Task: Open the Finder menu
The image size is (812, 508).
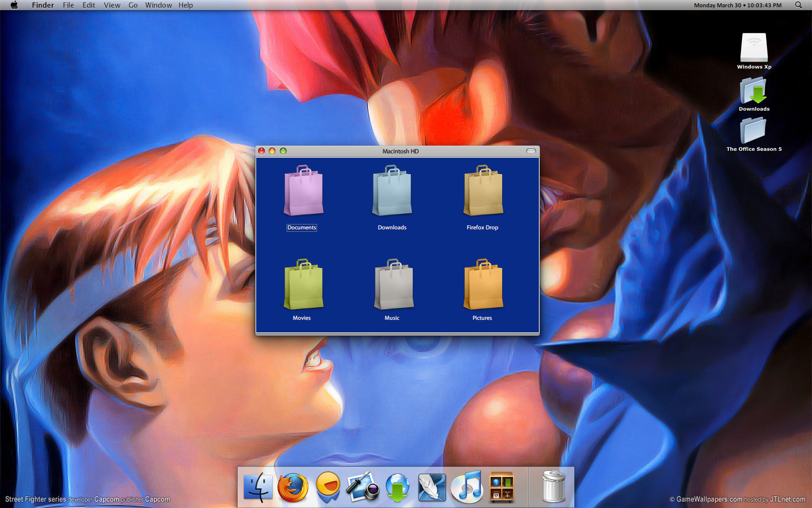Action: (43, 5)
